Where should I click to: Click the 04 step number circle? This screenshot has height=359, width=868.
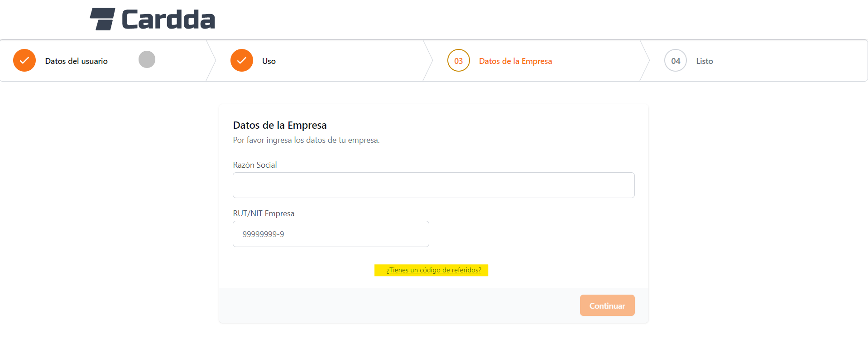tap(675, 60)
